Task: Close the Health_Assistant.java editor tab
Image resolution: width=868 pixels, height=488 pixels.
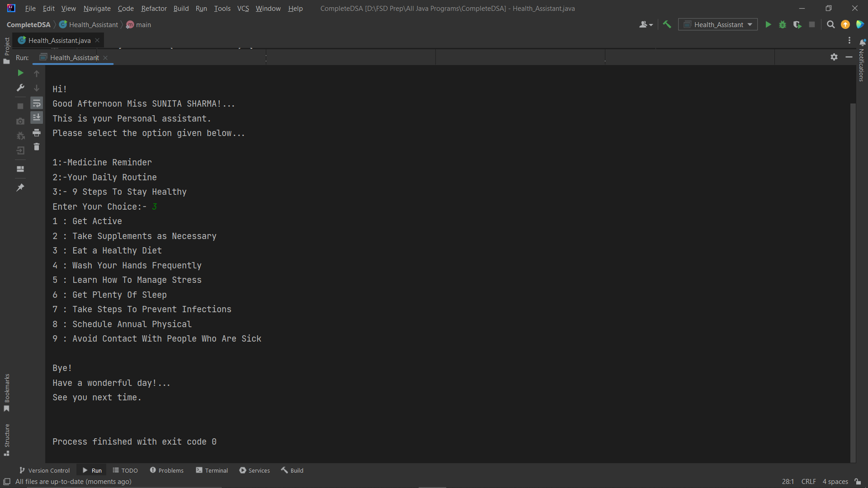Action: coord(97,40)
